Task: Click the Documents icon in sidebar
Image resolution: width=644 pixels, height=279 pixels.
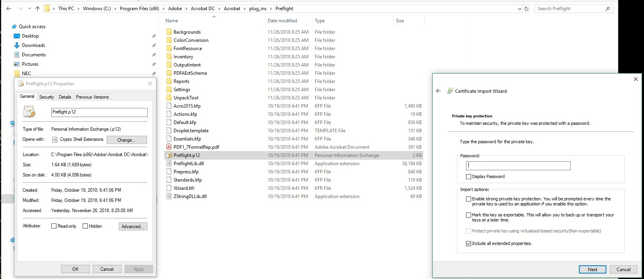Action: click(17, 55)
